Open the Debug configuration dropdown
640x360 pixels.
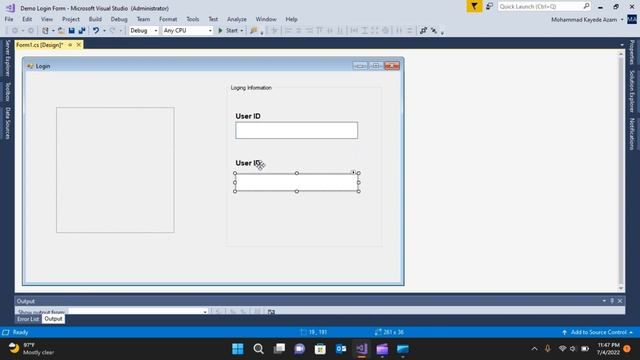pos(143,31)
